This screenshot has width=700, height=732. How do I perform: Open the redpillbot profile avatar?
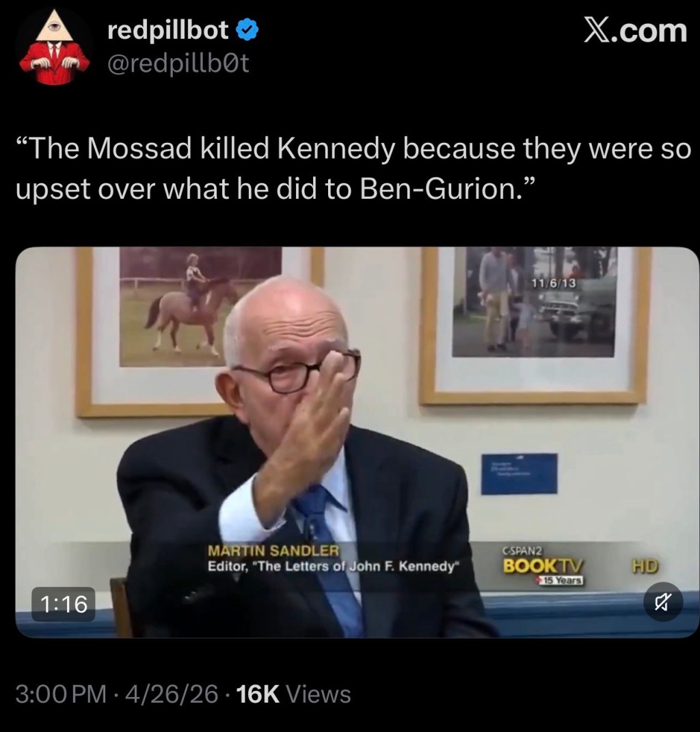(55, 46)
